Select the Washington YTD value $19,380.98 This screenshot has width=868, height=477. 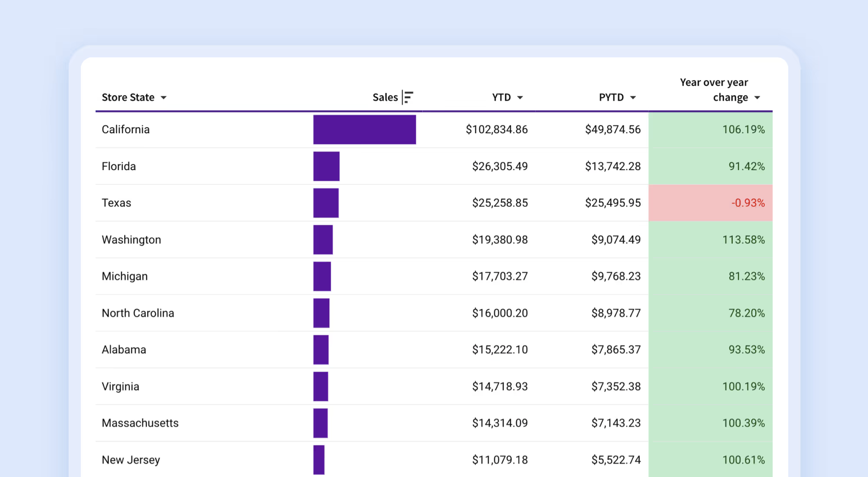pos(500,240)
